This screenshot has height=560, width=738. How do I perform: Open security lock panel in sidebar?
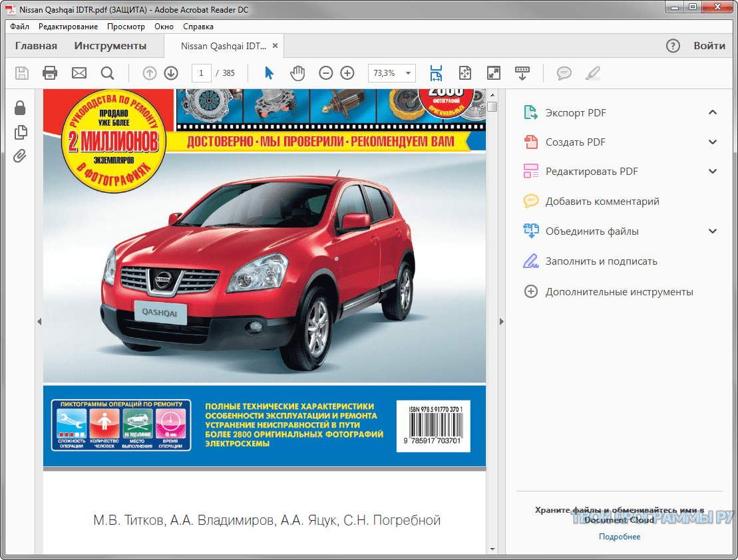(20, 108)
